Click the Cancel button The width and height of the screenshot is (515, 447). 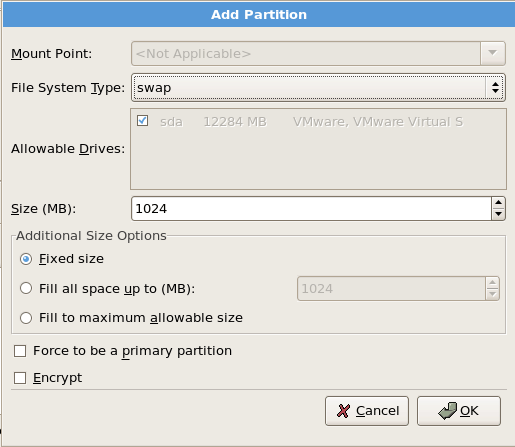367,411
